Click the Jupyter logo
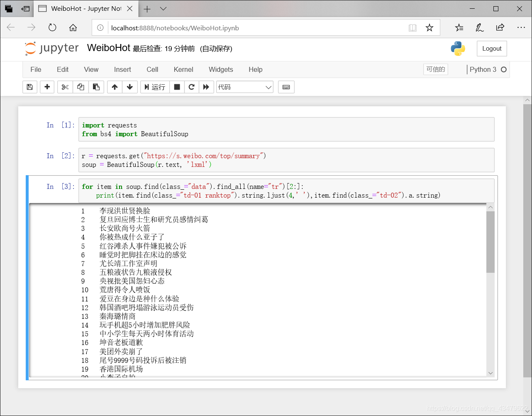Image resolution: width=532 pixels, height=416 pixels. 51,49
